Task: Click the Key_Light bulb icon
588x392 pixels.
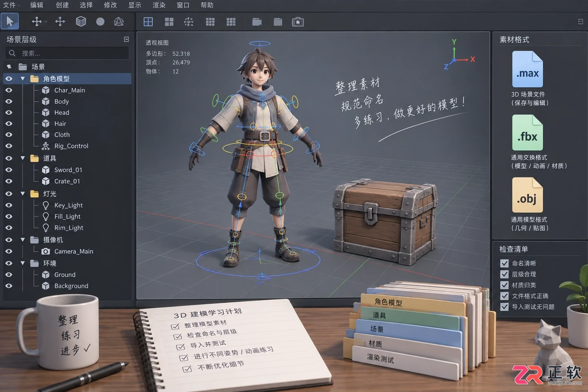Action: [46, 205]
